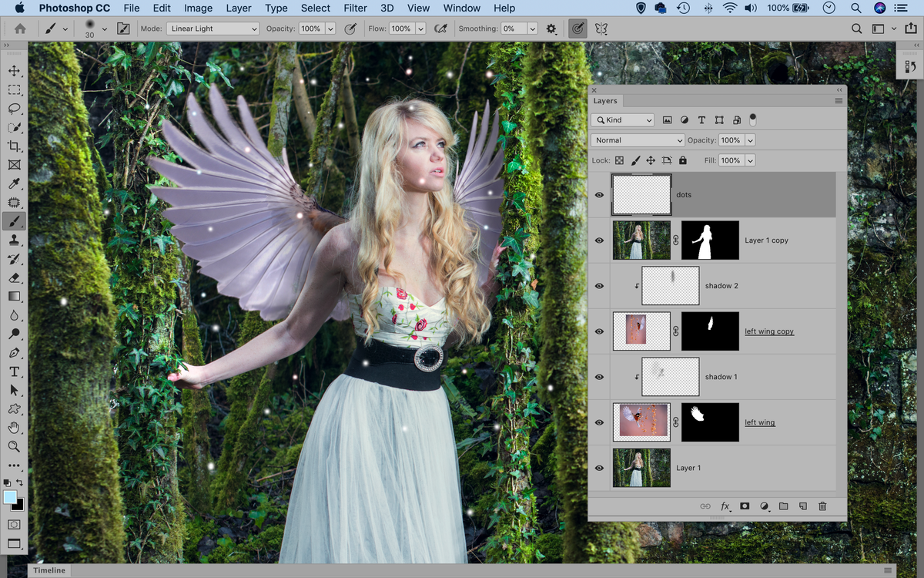The height and width of the screenshot is (578, 924).
Task: Select the Clone Stamp tool
Action: point(15,240)
